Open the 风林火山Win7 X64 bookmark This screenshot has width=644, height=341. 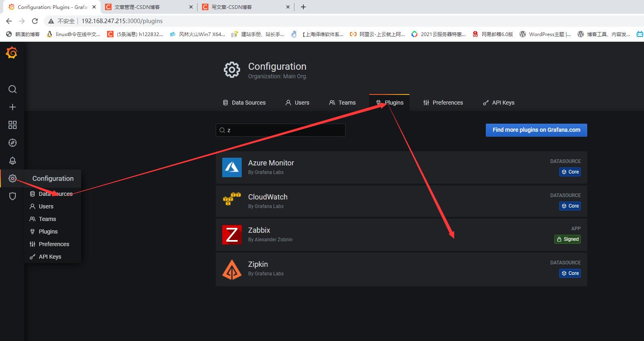tap(197, 34)
